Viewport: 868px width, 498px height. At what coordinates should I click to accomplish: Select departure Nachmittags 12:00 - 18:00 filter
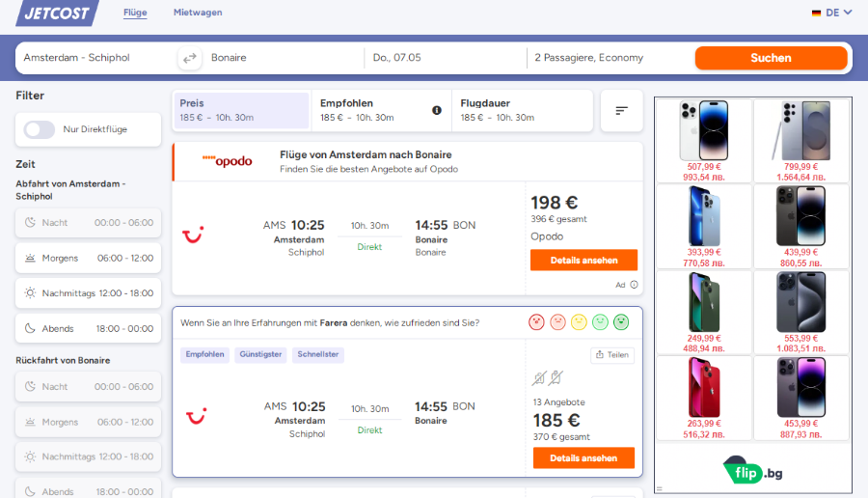88,293
